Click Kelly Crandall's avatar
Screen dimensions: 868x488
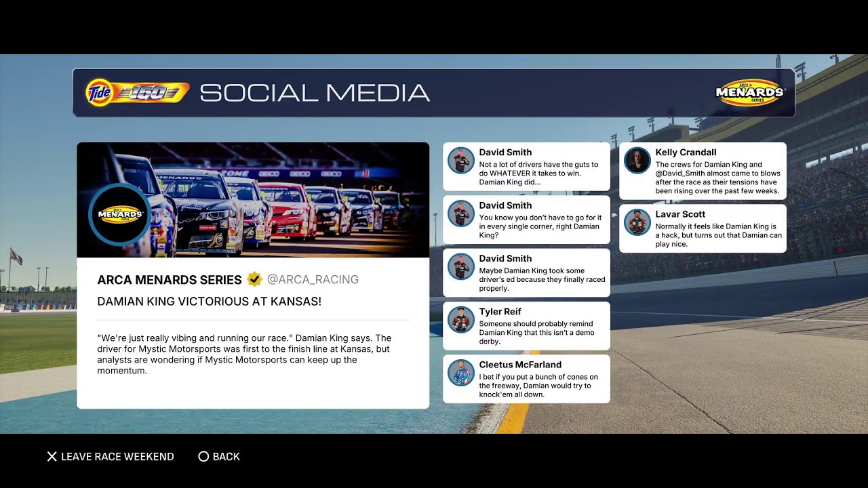click(637, 161)
